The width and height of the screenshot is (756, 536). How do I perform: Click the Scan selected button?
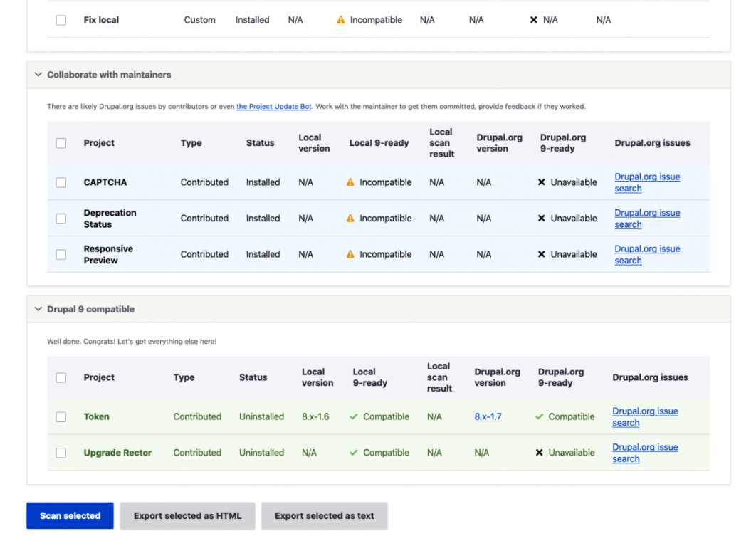[70, 515]
